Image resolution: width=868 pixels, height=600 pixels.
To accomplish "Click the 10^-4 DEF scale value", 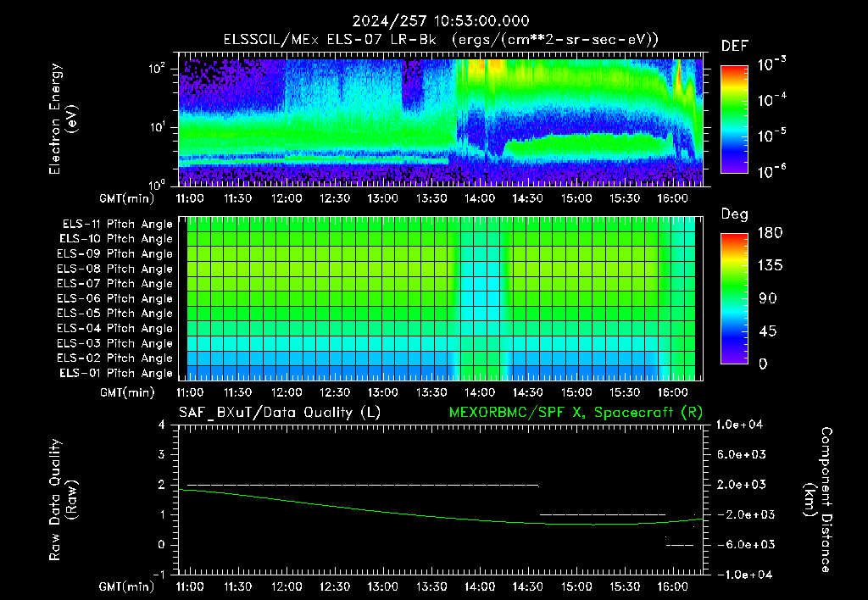I will [x=771, y=100].
